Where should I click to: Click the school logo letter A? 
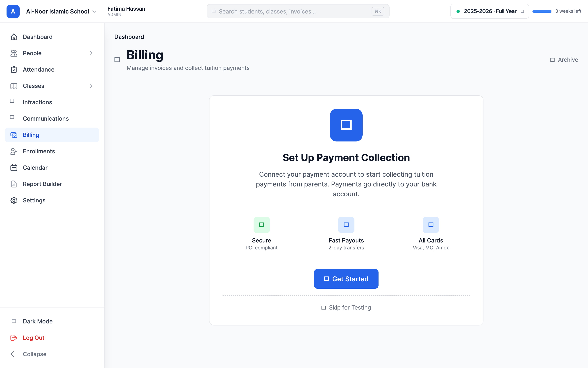click(13, 11)
